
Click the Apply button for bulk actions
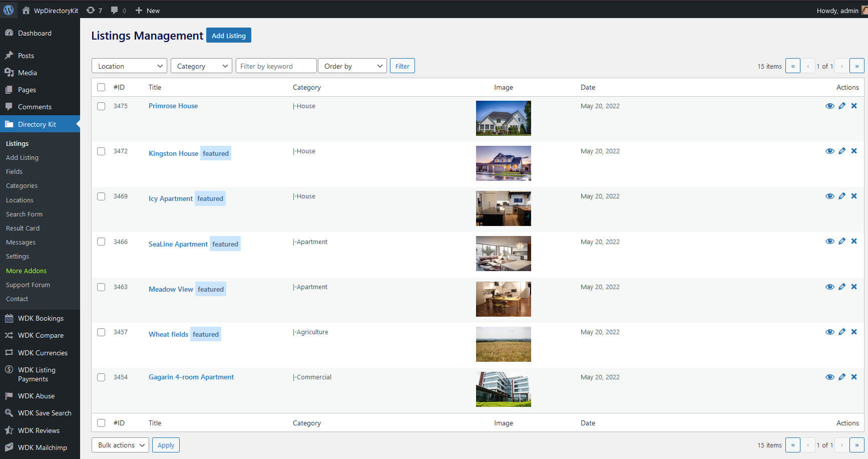click(166, 445)
